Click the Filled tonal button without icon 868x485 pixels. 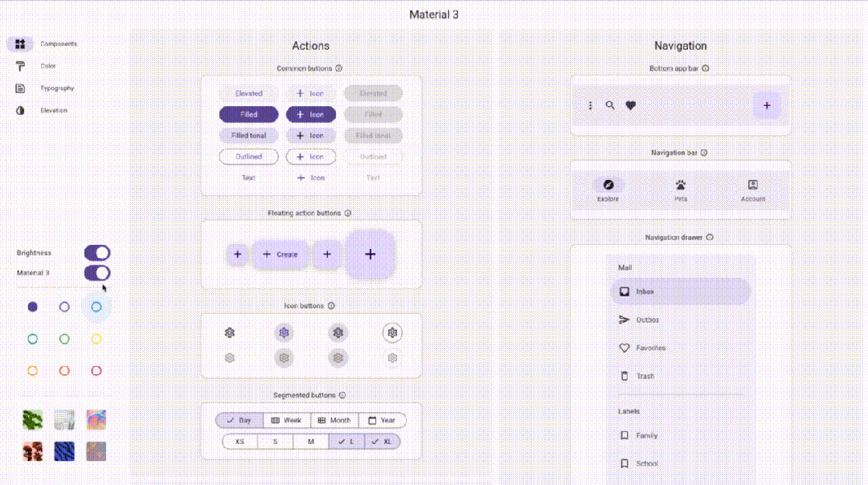tap(248, 136)
